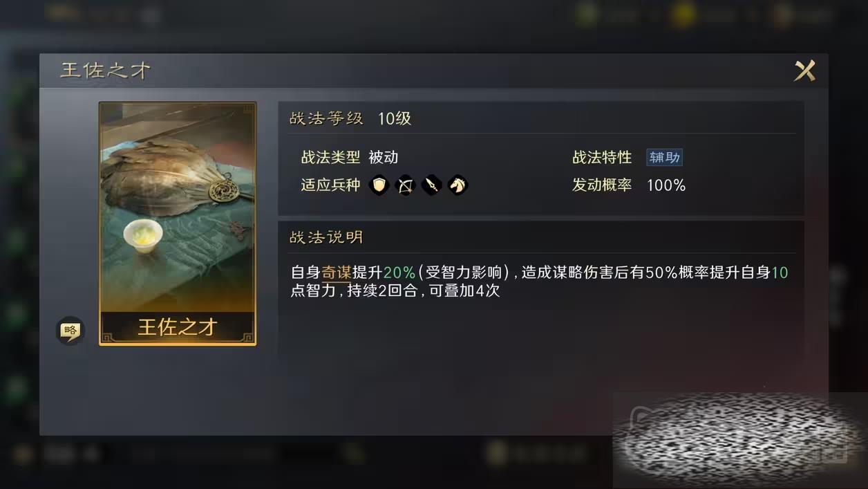Tap the bow archer troop icon

pos(405,185)
